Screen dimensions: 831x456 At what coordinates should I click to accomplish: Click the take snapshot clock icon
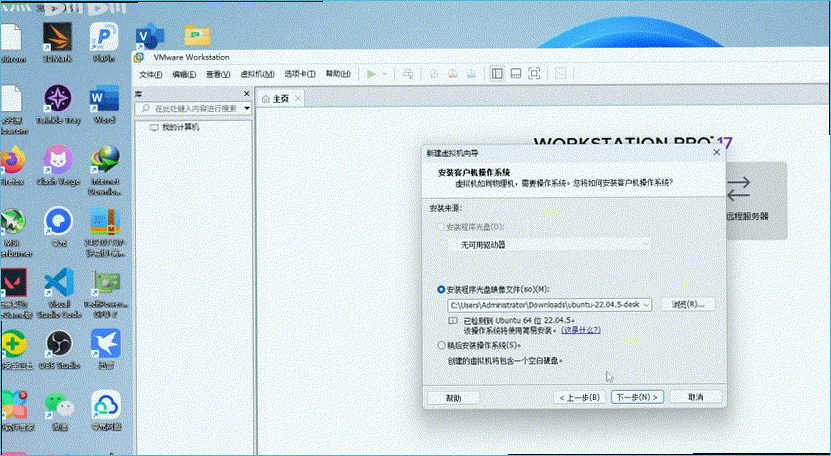[434, 74]
